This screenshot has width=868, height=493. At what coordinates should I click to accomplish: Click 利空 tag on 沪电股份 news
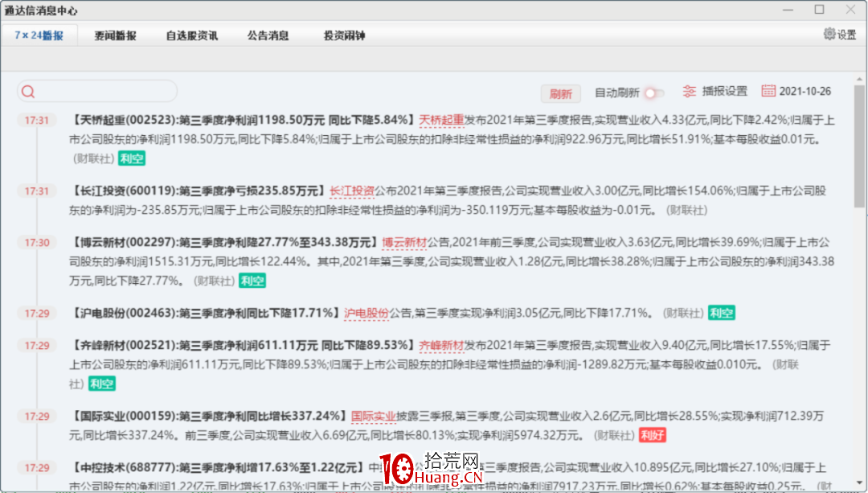pyautogui.click(x=722, y=313)
